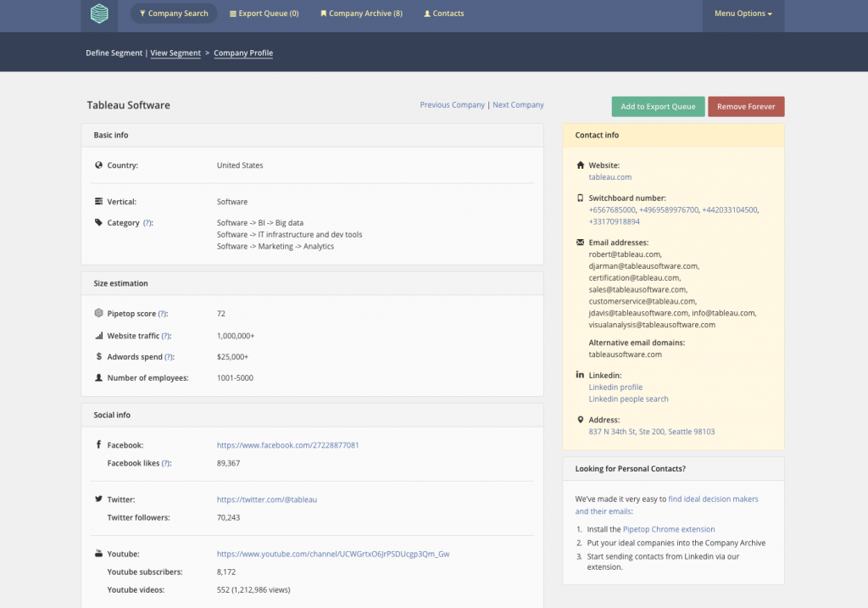This screenshot has width=868, height=608.
Task: Go to the Company Search tab
Action: pos(173,14)
